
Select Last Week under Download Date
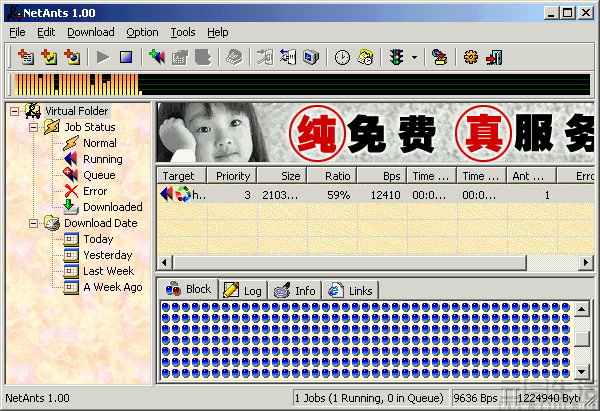click(109, 271)
